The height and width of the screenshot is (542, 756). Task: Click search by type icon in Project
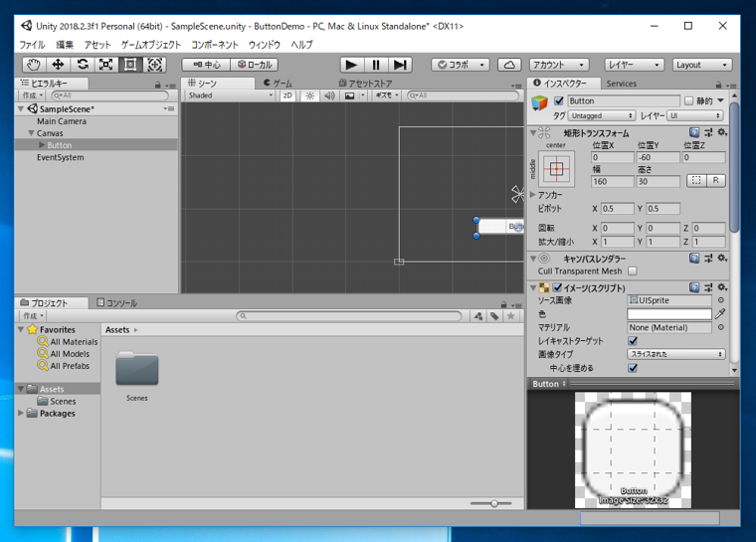477,316
